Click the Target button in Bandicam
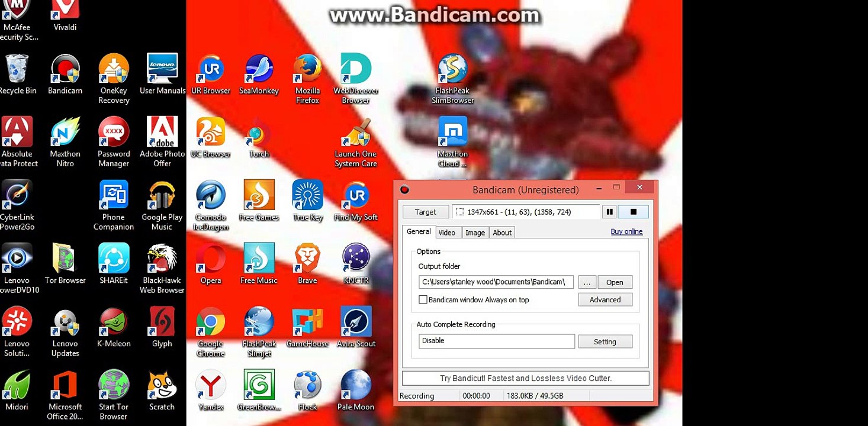Image resolution: width=868 pixels, height=426 pixels. [426, 212]
